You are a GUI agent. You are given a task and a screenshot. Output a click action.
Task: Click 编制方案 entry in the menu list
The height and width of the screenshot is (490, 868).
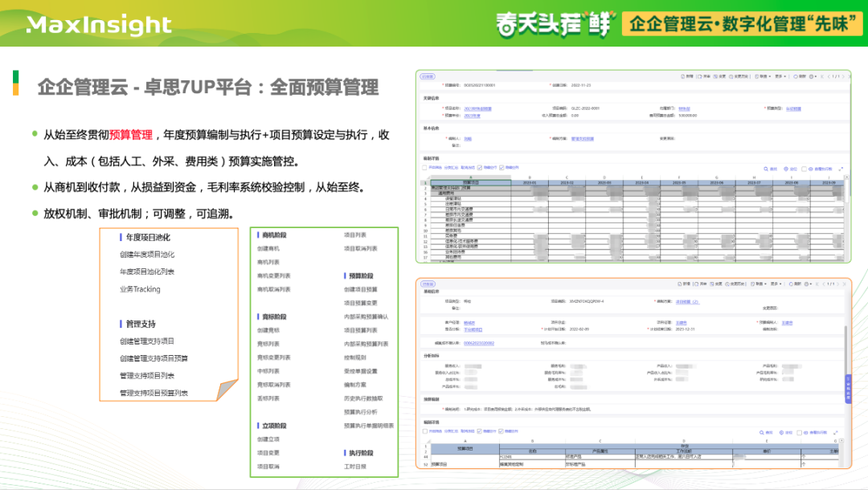pyautogui.click(x=355, y=385)
